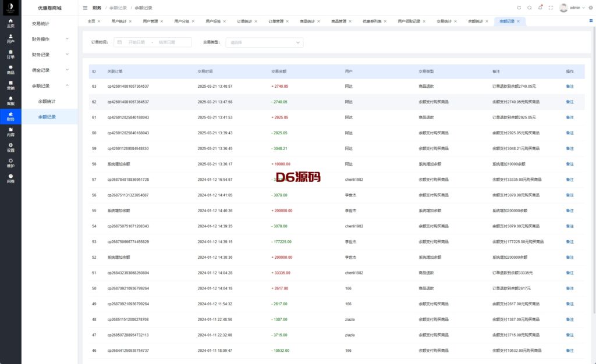Click the 开始日期 start date field
The height and width of the screenshot is (364, 596).
(x=136, y=42)
